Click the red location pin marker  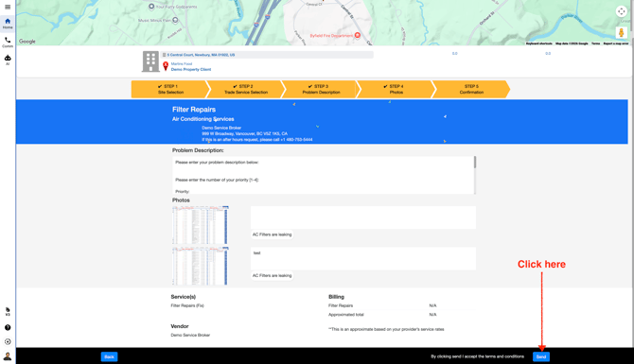(166, 66)
